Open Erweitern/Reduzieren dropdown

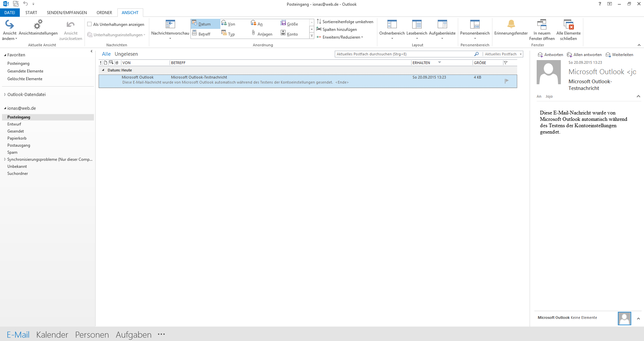pyautogui.click(x=340, y=37)
